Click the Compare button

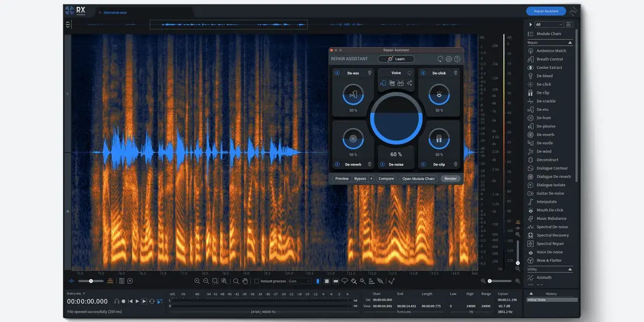pos(386,179)
